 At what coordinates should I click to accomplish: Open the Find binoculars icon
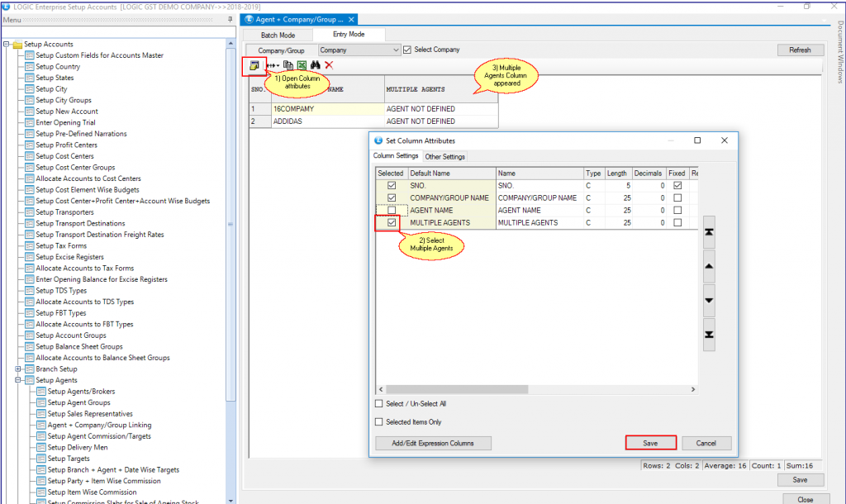(316, 64)
